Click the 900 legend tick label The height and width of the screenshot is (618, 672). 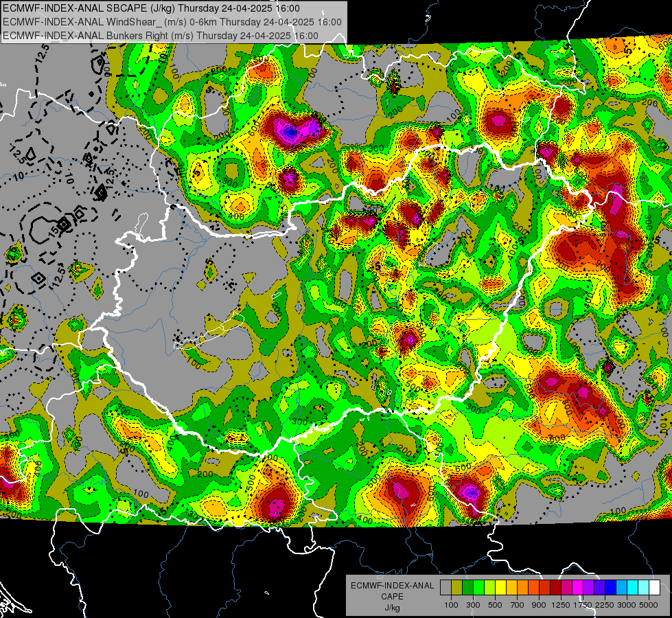pyautogui.click(x=539, y=605)
